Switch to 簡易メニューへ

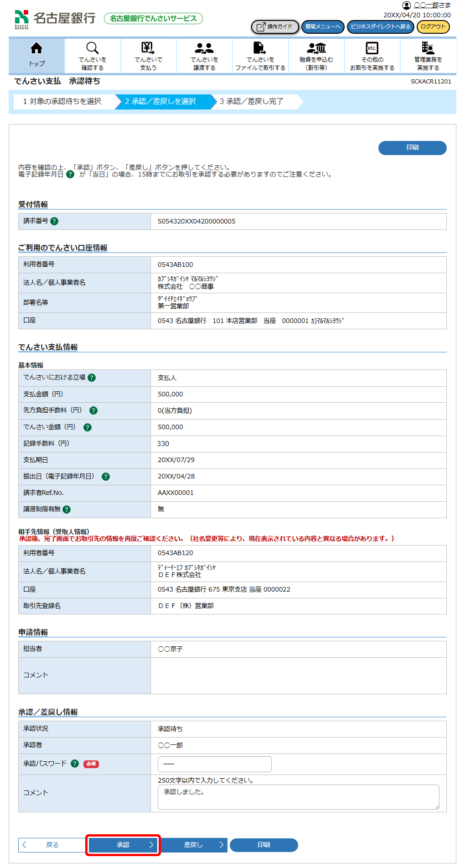(323, 27)
